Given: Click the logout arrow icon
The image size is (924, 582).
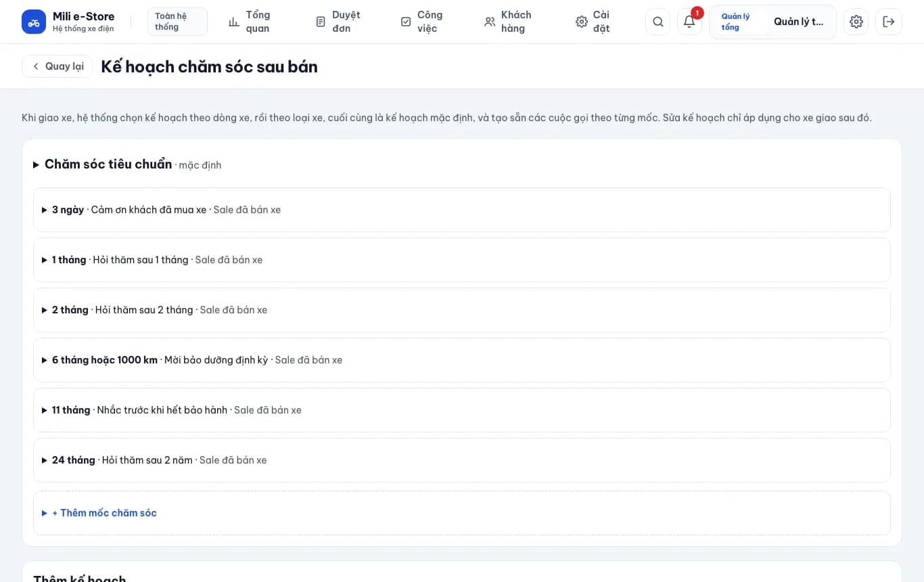Looking at the screenshot, I should click(x=889, y=22).
